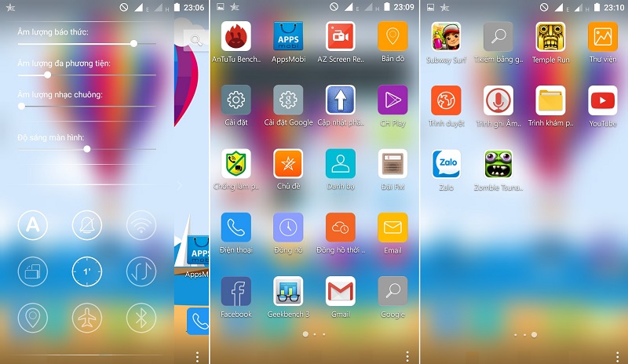Toggle the 1-minute screen timeout setting

(87, 271)
